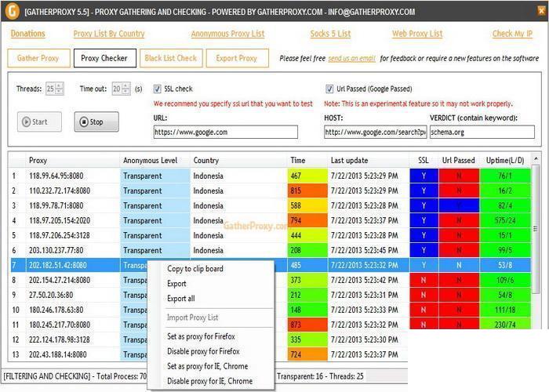Choose Disable proxy for IE, Chrome
549x392 pixels.
click(209, 381)
